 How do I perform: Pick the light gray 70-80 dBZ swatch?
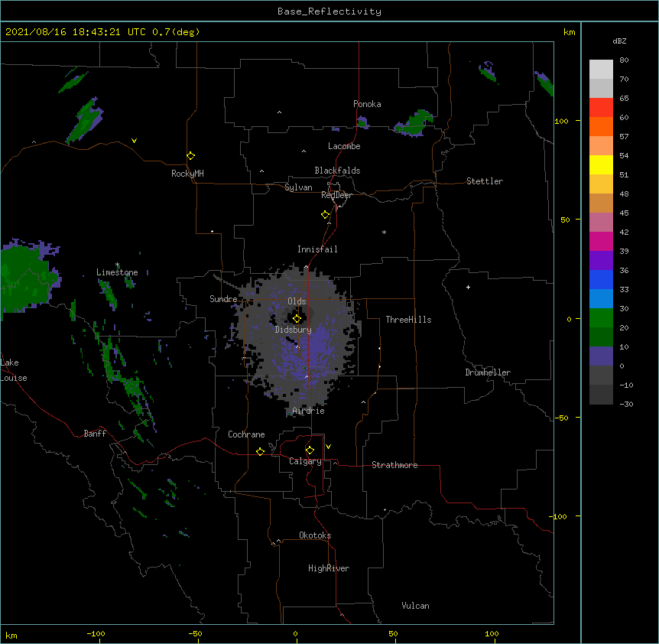tap(601, 70)
